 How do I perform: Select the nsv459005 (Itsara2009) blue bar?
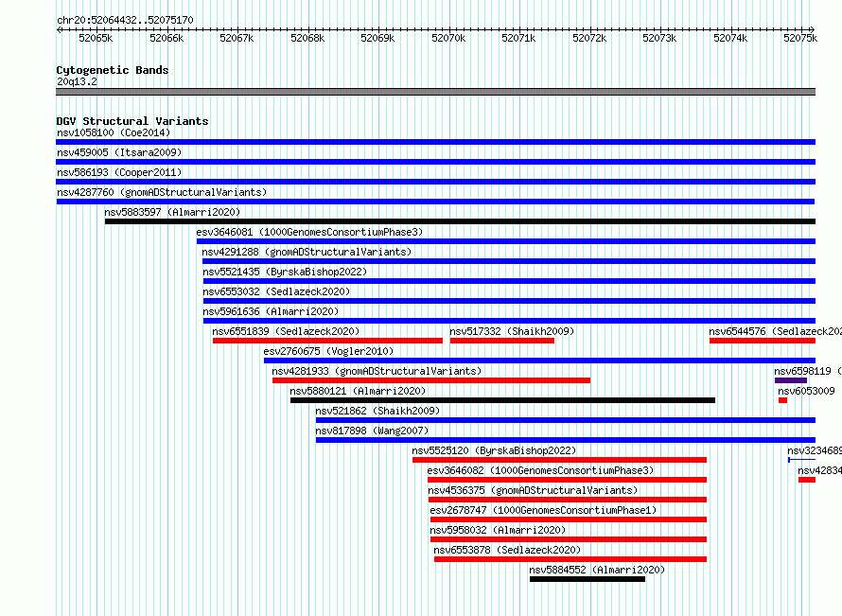click(435, 162)
